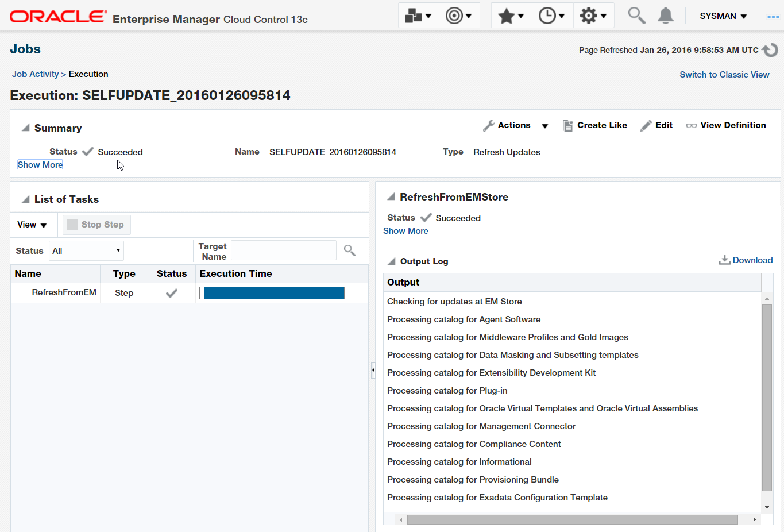The image size is (784, 532).
Task: Click the accessibility dots icon beside SYSMAN
Action: [x=773, y=17]
